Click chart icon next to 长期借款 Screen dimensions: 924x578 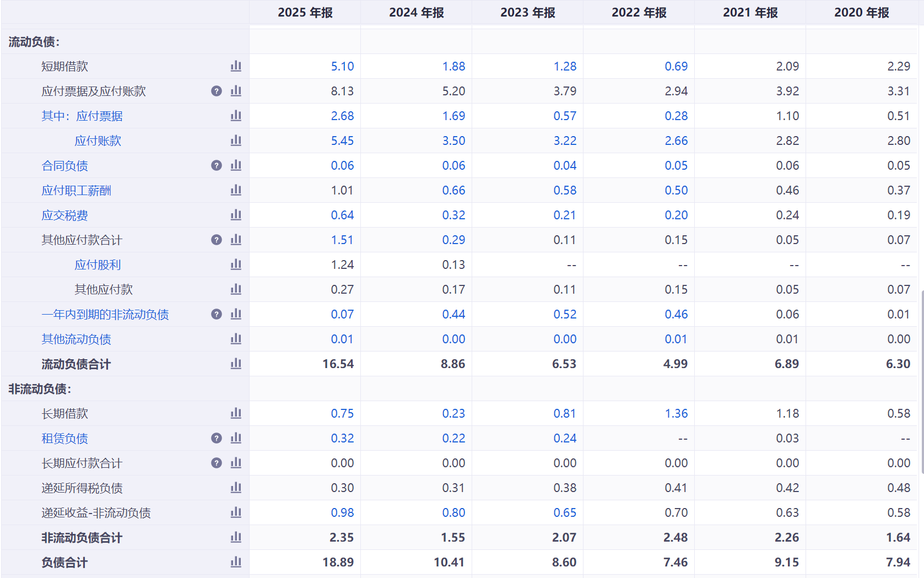236,413
